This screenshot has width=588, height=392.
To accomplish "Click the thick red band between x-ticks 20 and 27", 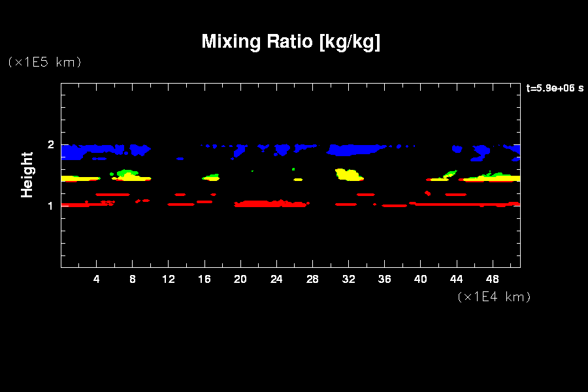I will tap(271, 204).
